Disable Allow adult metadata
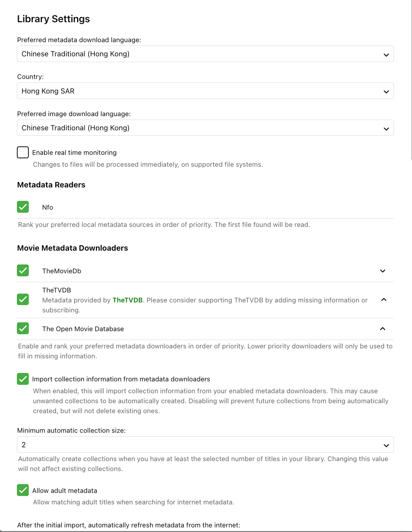Screen dimensions: 412x532 [23, 490]
